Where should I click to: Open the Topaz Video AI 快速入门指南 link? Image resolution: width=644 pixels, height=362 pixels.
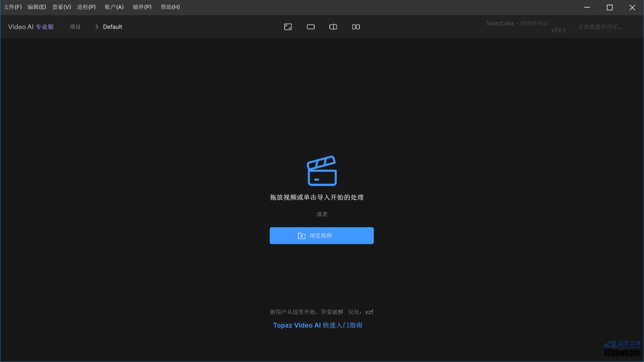pos(318,325)
